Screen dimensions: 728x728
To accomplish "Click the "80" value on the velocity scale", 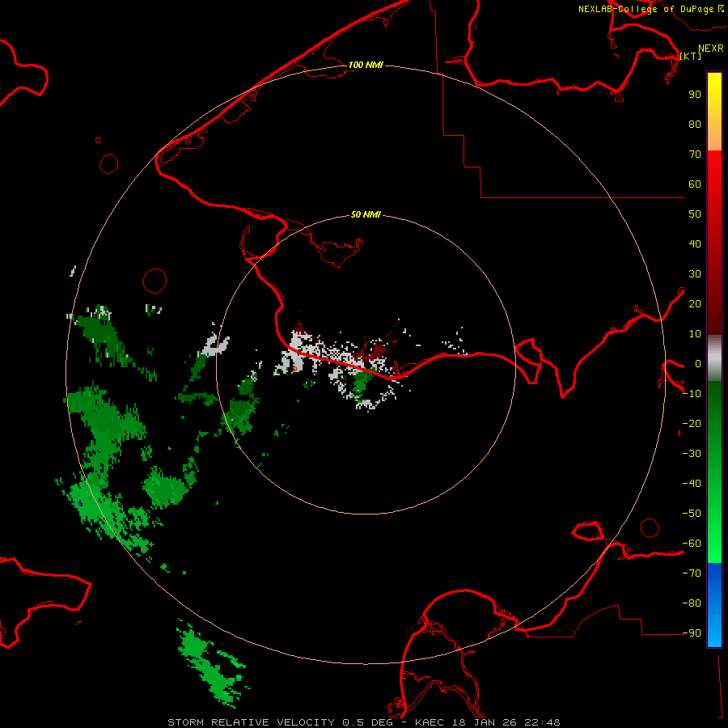I will [695, 124].
